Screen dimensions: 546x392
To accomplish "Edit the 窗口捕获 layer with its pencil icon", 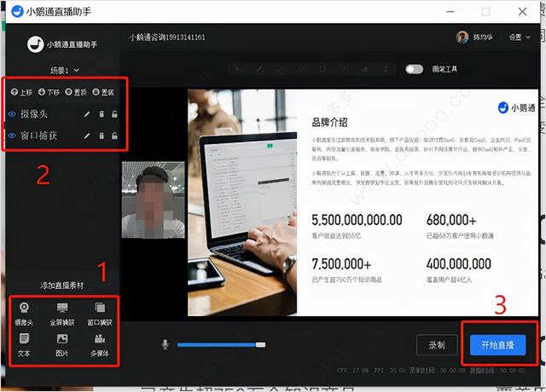I will coord(87,135).
